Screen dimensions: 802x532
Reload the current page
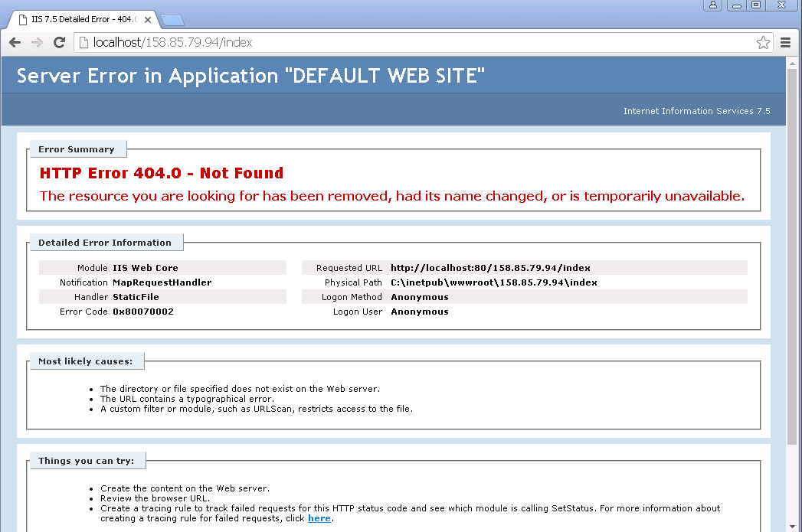click(x=59, y=42)
